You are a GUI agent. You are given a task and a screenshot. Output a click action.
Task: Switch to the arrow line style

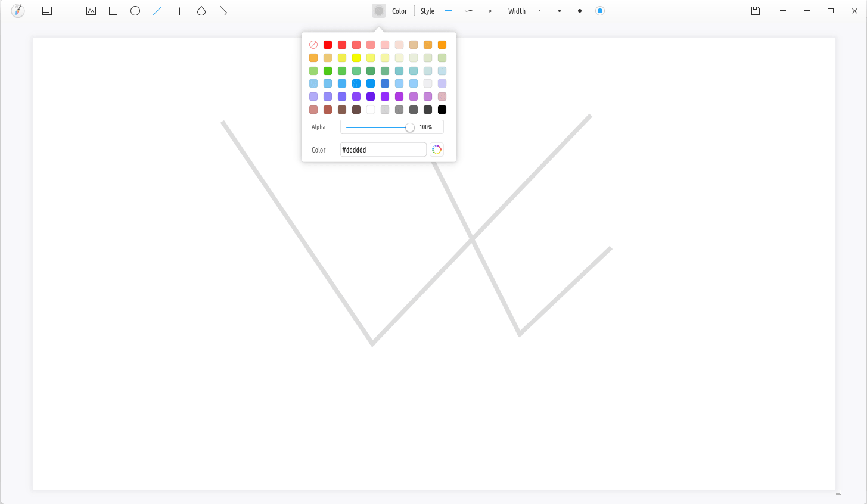point(488,11)
